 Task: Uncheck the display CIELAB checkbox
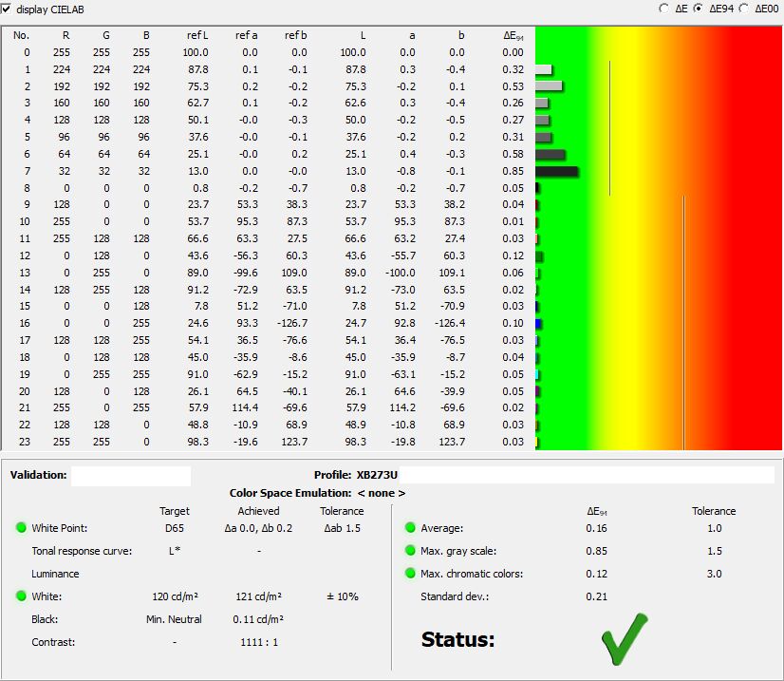point(6,9)
